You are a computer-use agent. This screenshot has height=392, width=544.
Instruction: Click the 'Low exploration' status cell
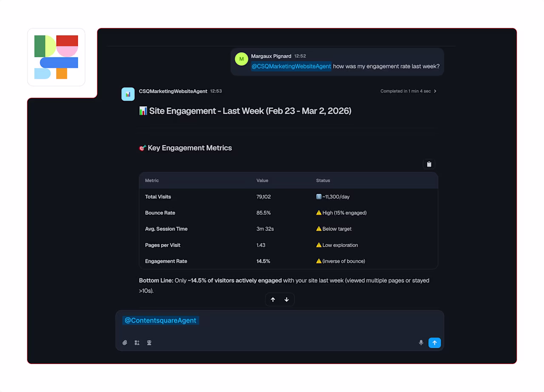point(337,245)
